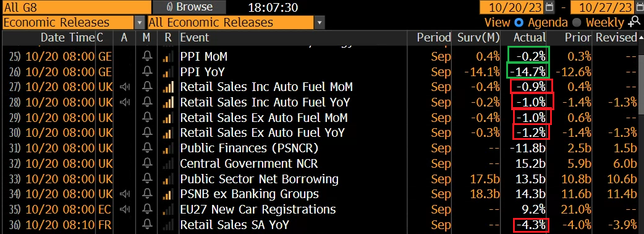Image resolution: width=644 pixels, height=234 pixels.
Task: Sort by the Event column header
Action: 194,38
